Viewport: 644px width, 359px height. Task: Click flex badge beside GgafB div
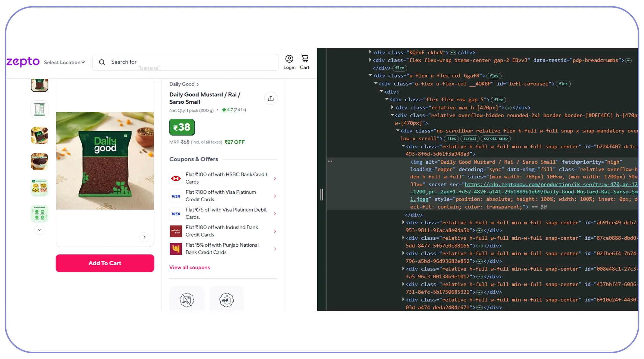click(494, 76)
